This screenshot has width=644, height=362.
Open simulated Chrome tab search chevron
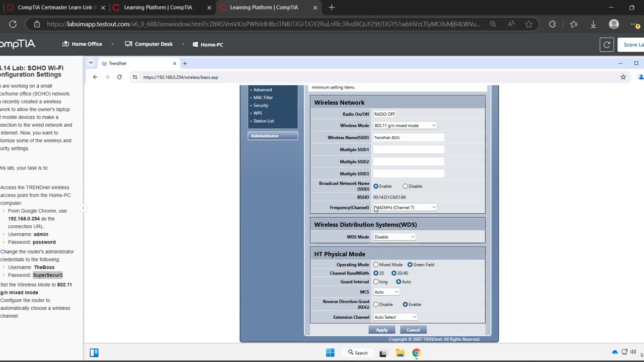(91, 63)
